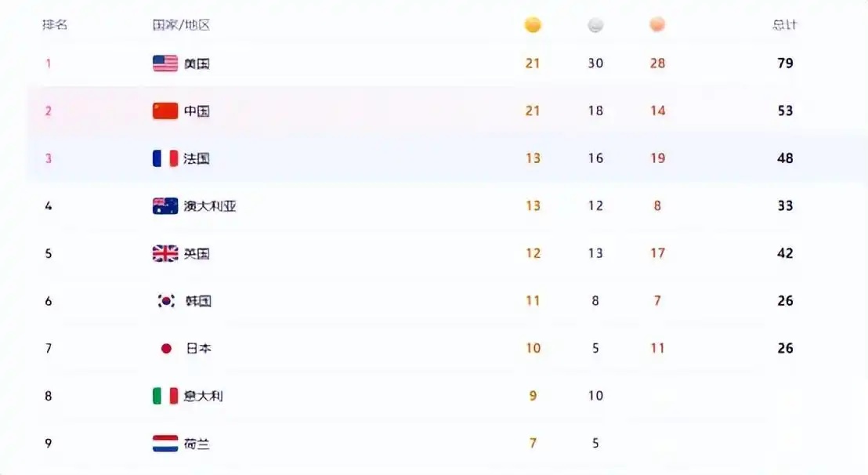The image size is (868, 475).
Task: Click the Italy flag icon
Action: pyautogui.click(x=165, y=396)
